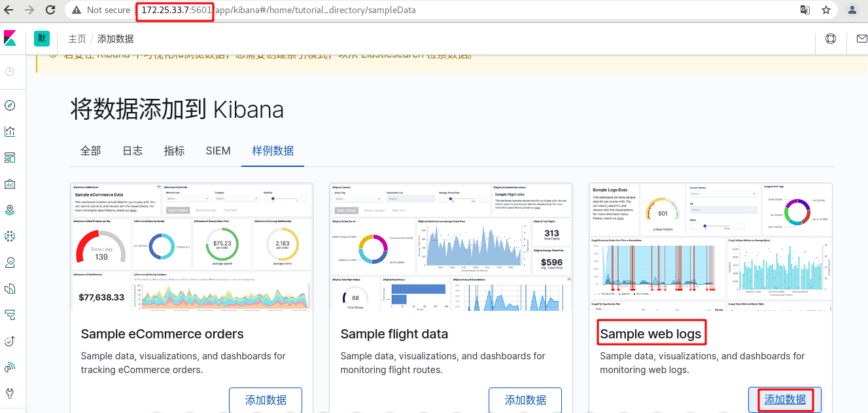Click description text about monitoring flight routes
The image size is (868, 413).
[443, 363]
